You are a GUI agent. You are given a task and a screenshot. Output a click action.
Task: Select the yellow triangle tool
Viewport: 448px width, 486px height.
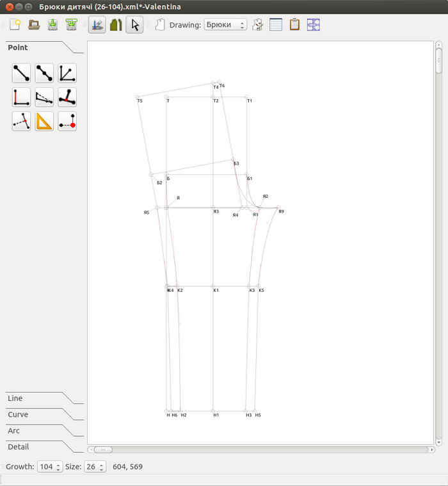pyautogui.click(x=44, y=121)
